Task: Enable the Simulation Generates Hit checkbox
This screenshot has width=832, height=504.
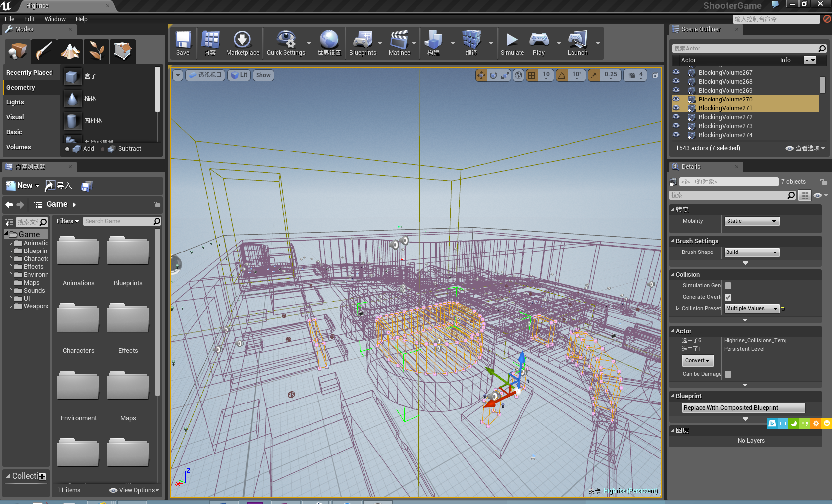Action: 728,286
